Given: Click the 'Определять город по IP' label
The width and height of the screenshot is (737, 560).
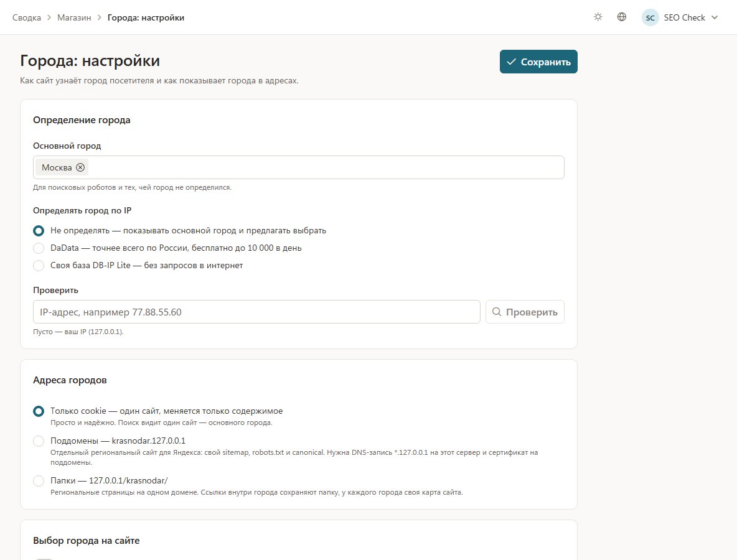Looking at the screenshot, I should pyautogui.click(x=82, y=210).
